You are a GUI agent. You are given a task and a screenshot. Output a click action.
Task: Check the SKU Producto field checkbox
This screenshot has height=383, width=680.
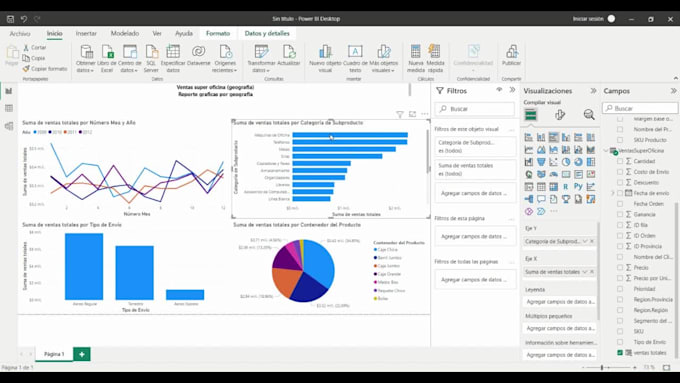pos(620,140)
